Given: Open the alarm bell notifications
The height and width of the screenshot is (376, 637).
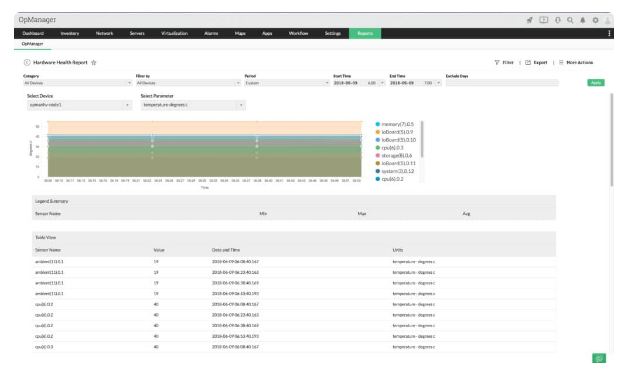Looking at the screenshot, I should [583, 20].
